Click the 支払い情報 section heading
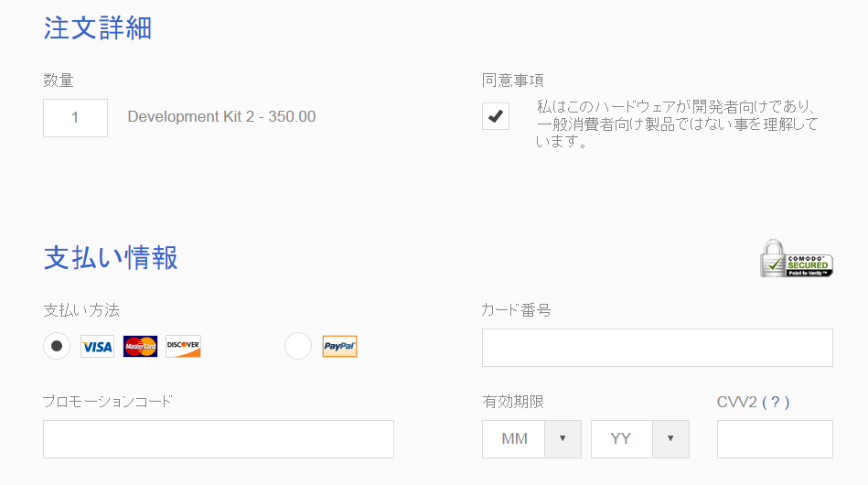The width and height of the screenshot is (868, 485). pyautogui.click(x=111, y=258)
